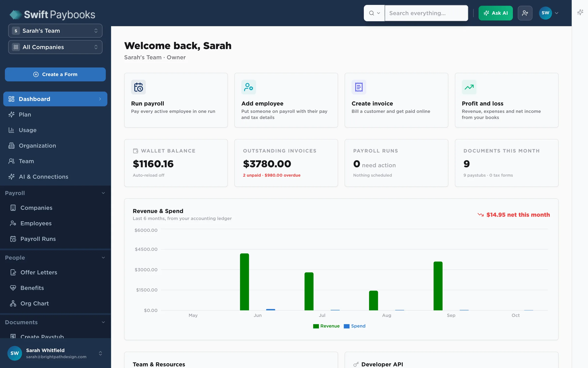
Task: Click the Org Chart hierarchy icon
Action: 13,303
